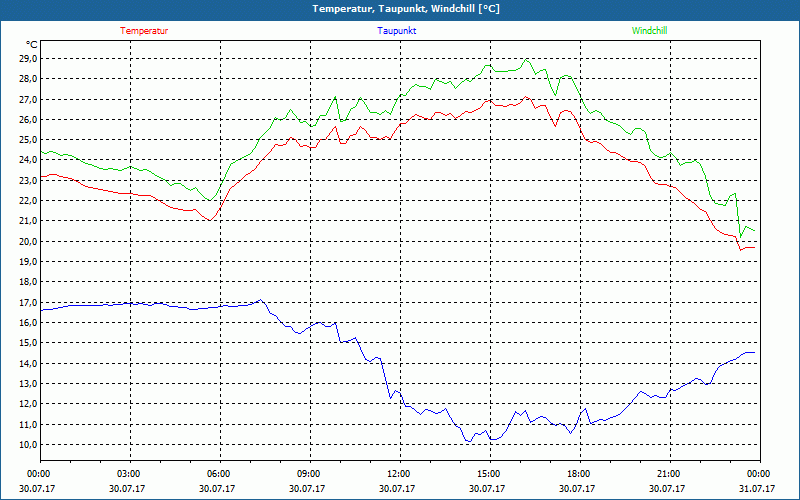
Task: Click the 18,0 y-axis value
Action: pos(28,282)
